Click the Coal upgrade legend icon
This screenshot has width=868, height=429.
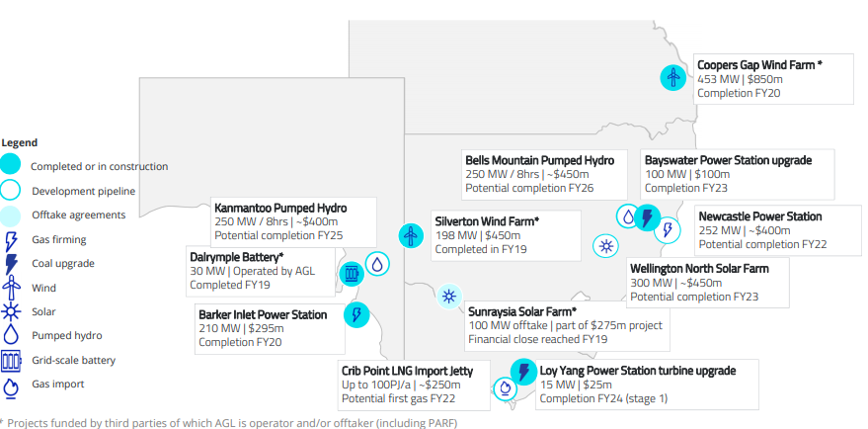pos(11,265)
